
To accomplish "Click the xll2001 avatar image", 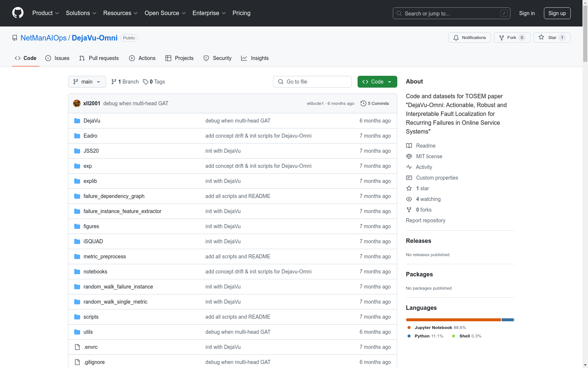I will 77,103.
